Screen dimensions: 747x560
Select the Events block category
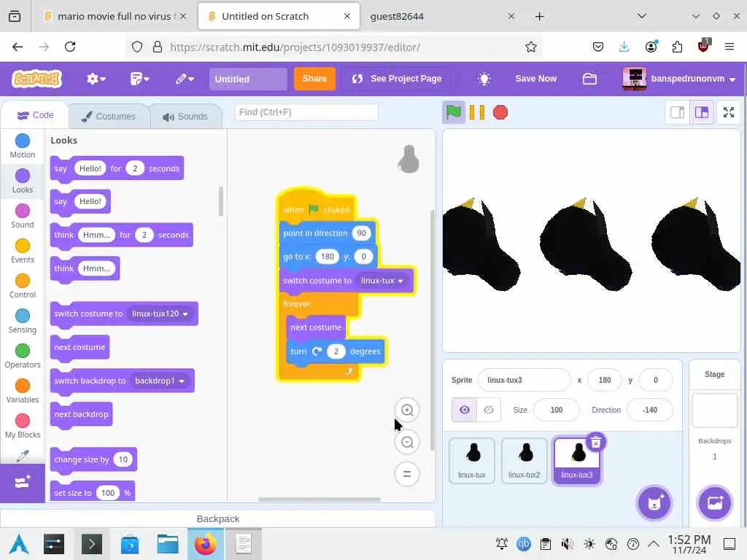23,252
